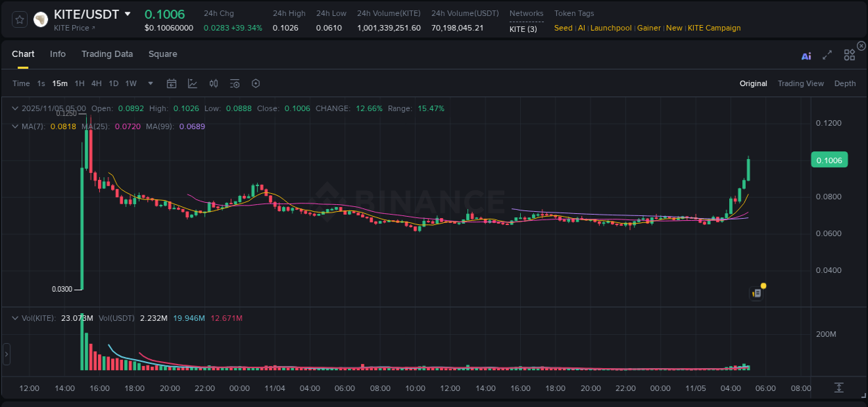Switch to the Depth chart view
The width and height of the screenshot is (868, 407).
click(844, 83)
